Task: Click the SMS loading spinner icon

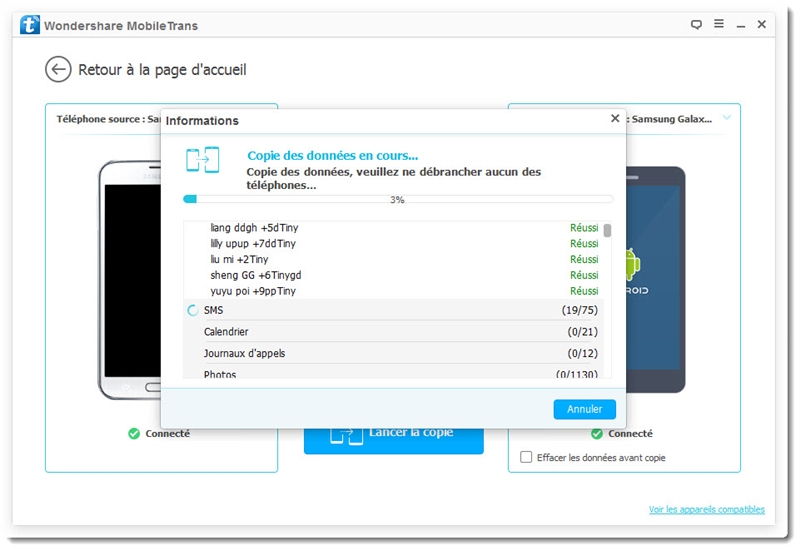Action: click(193, 310)
